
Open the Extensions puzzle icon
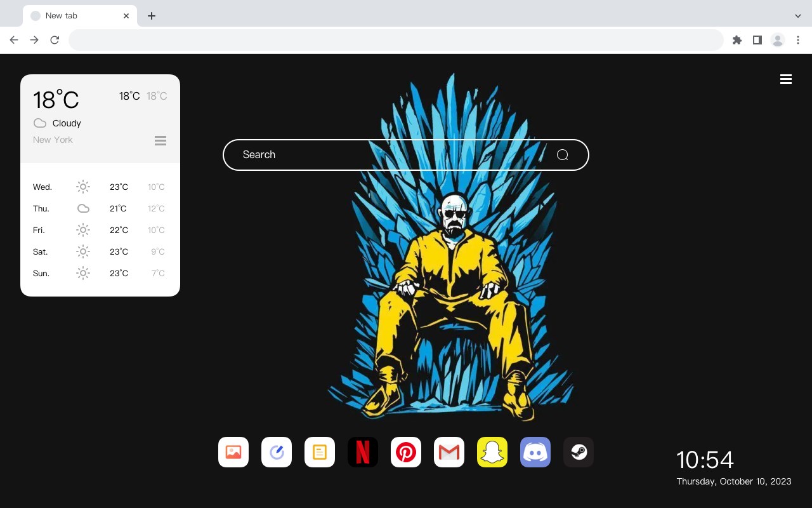(737, 40)
